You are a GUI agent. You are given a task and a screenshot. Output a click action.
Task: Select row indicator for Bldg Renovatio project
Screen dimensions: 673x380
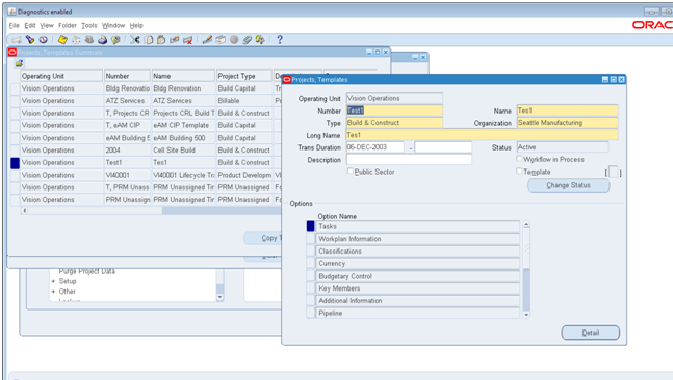point(15,88)
